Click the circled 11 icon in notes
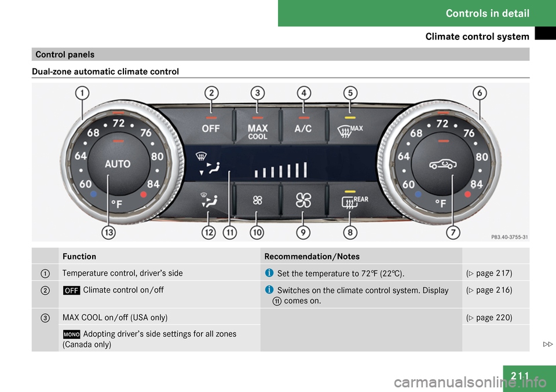Image resolution: width=556 pixels, height=392 pixels. 277,301
